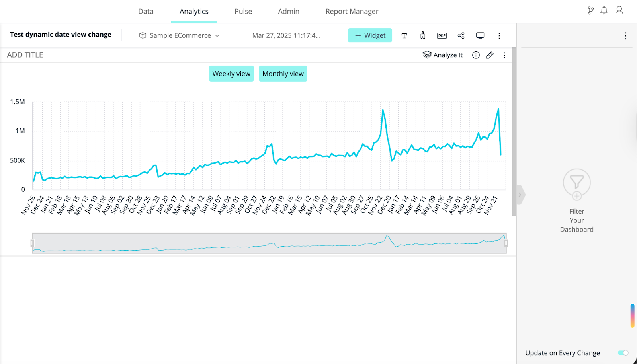Edit widget with the pencil icon
This screenshot has height=364, width=637.
pyautogui.click(x=490, y=55)
